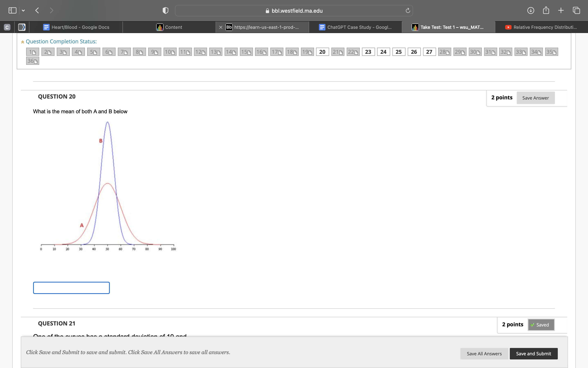Image resolution: width=588 pixels, height=368 pixels.
Task: Jump to question 32 in status
Action: click(506, 52)
